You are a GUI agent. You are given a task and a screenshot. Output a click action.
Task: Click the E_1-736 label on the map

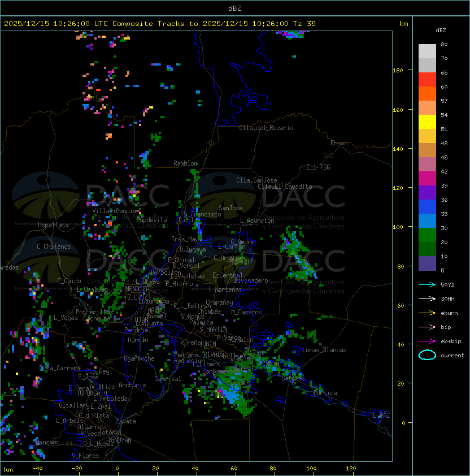pos(318,167)
